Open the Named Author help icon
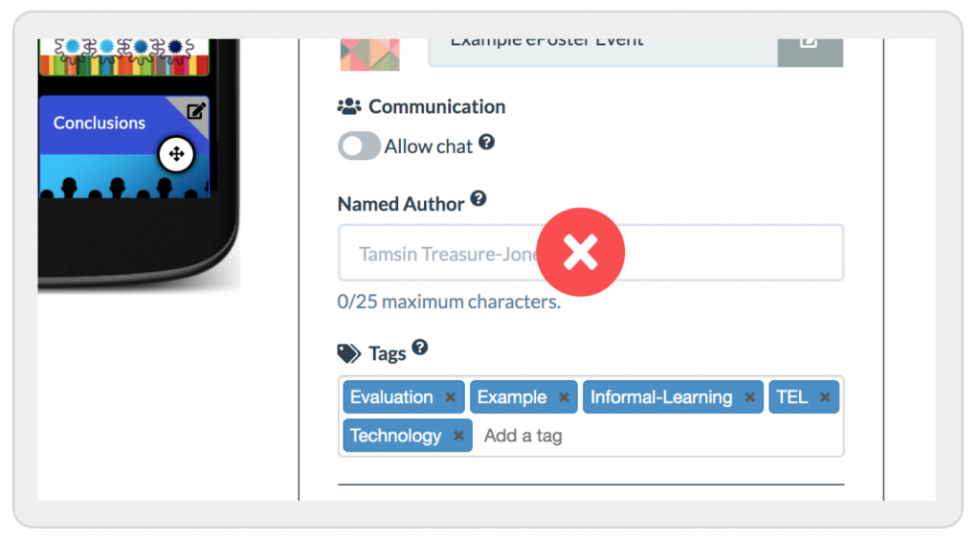 tap(479, 199)
